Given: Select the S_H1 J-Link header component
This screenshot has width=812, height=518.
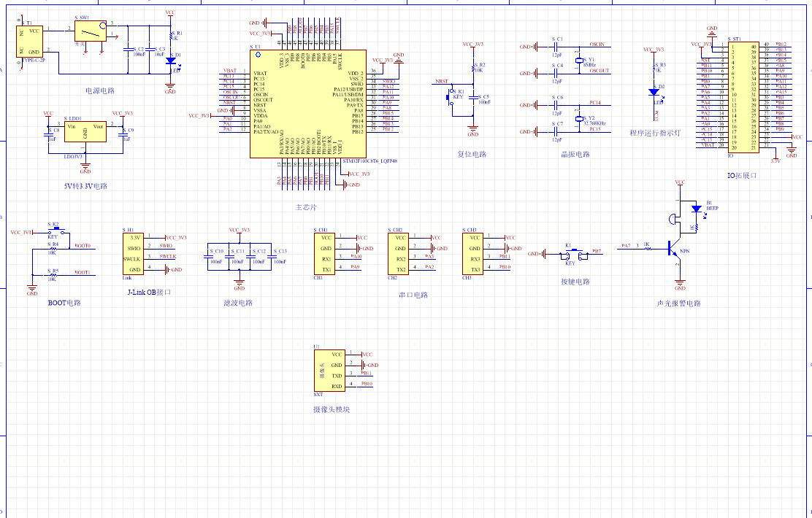Looking at the screenshot, I should (x=135, y=253).
